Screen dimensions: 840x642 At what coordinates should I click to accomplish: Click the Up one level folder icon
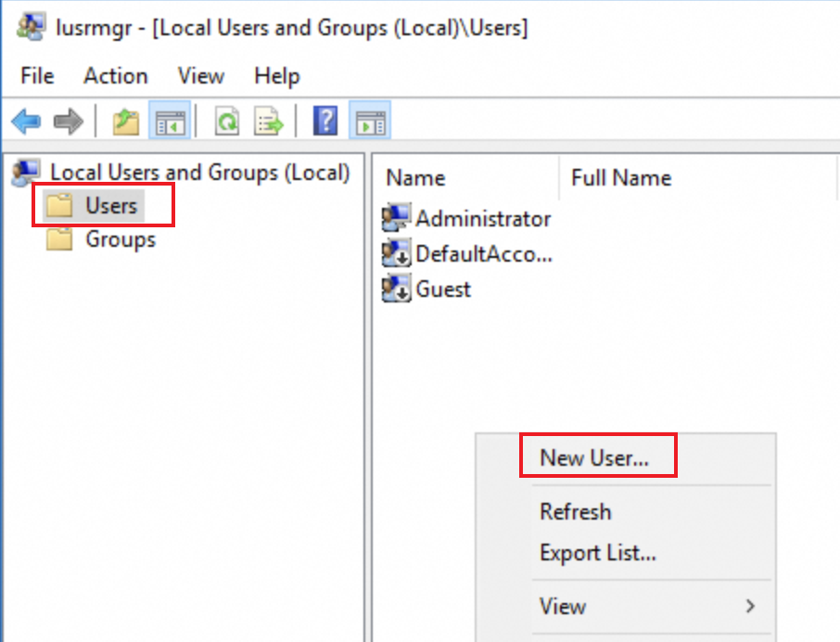[126, 122]
